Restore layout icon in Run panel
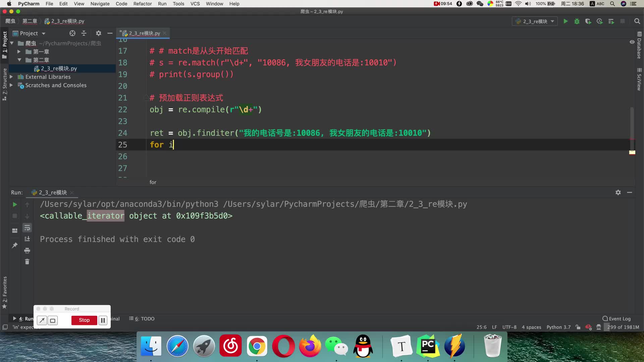The image size is (644, 362). [15, 231]
